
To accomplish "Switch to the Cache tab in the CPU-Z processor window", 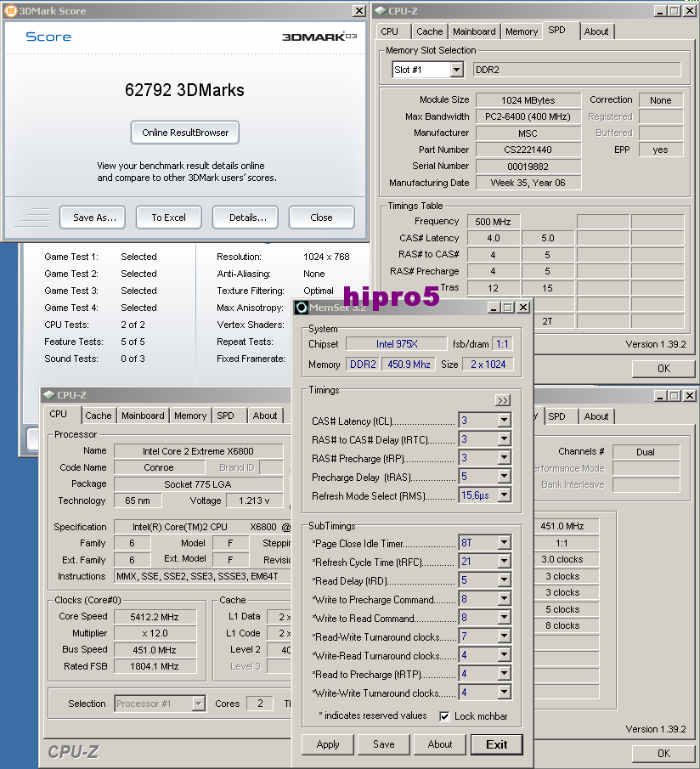I will point(98,416).
